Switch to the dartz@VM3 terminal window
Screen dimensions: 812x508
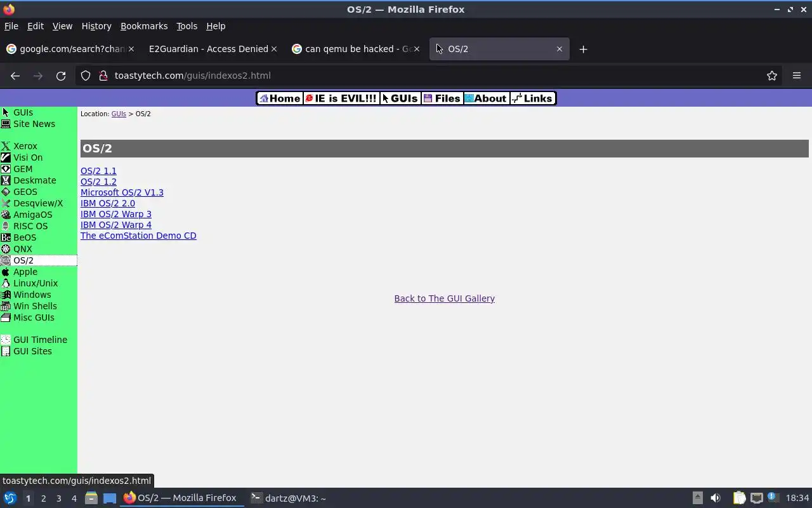click(289, 498)
